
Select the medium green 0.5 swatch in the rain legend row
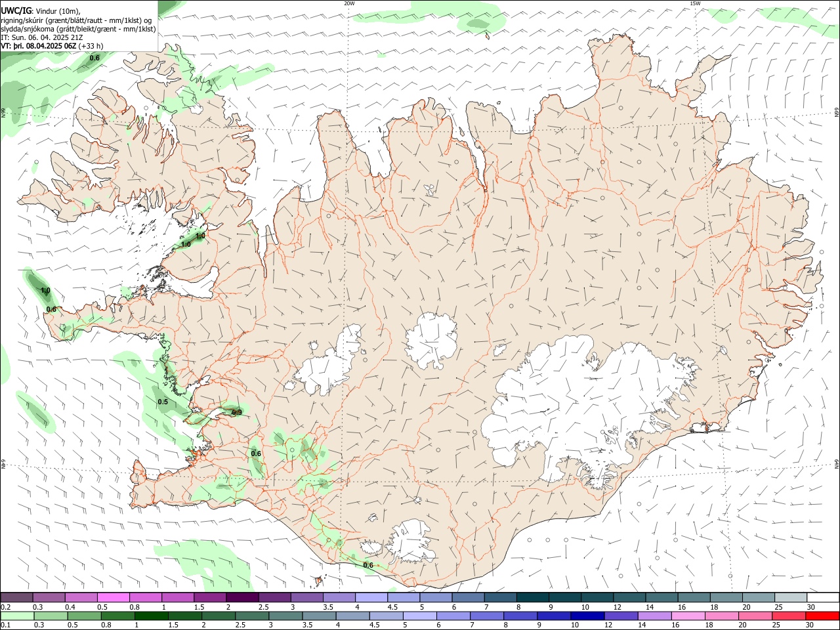coord(85,616)
